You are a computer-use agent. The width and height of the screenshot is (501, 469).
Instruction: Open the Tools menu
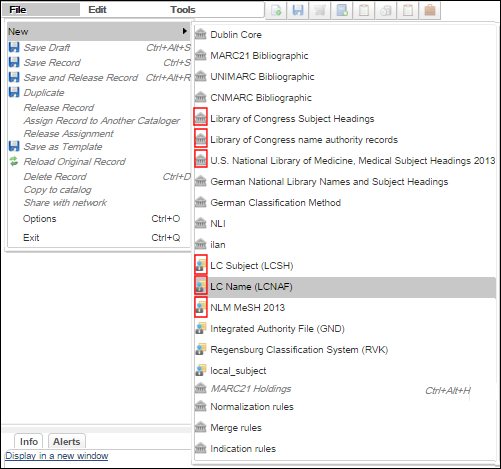[x=183, y=10]
